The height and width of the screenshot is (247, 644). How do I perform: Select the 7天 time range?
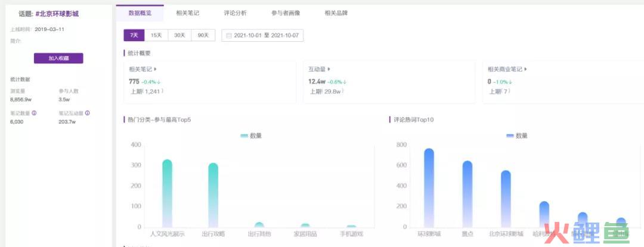tap(134, 35)
